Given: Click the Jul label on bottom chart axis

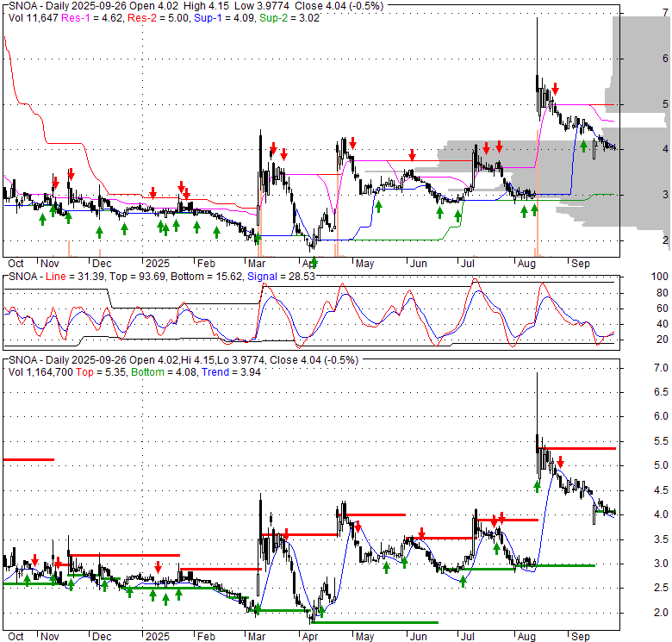Looking at the screenshot, I should coord(467,637).
